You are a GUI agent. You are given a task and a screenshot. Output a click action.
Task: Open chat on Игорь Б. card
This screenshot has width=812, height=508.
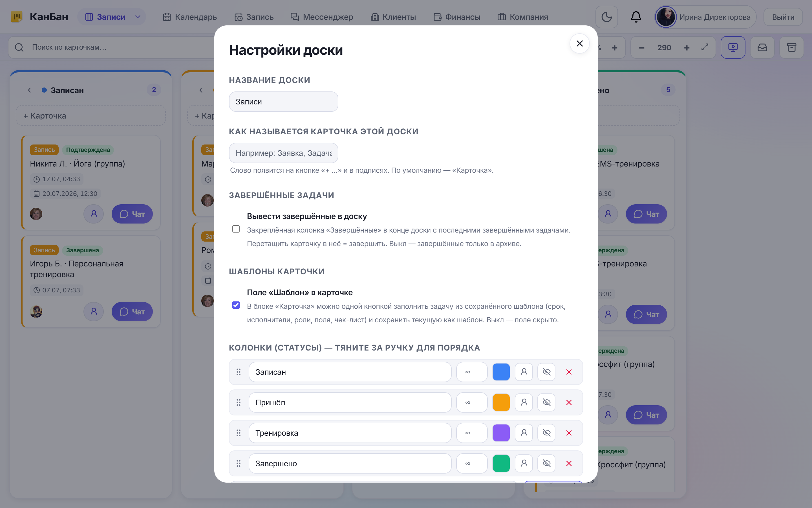point(132,312)
